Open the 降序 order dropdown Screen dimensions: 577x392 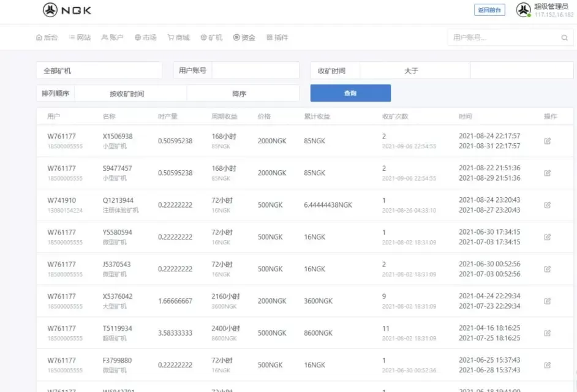(x=243, y=94)
